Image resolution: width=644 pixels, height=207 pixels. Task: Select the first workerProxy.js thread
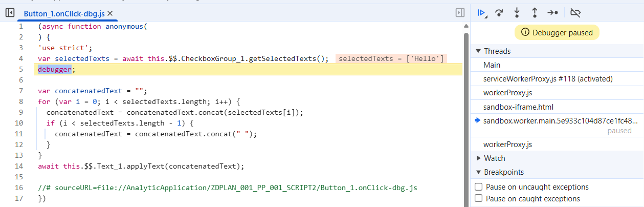(x=557, y=93)
